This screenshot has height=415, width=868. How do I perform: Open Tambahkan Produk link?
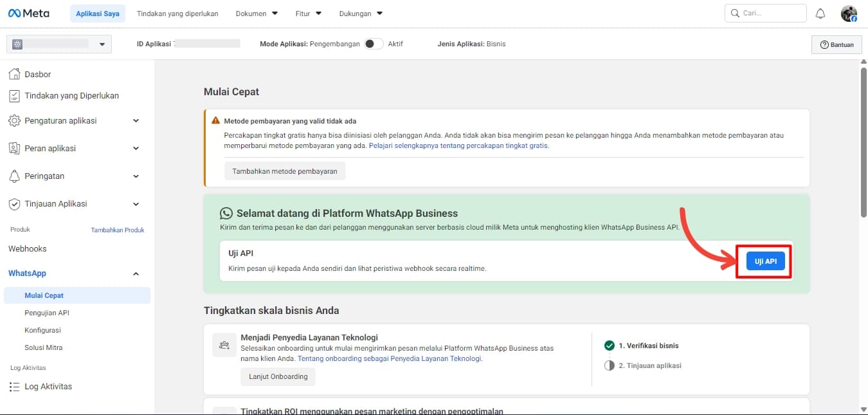point(117,230)
